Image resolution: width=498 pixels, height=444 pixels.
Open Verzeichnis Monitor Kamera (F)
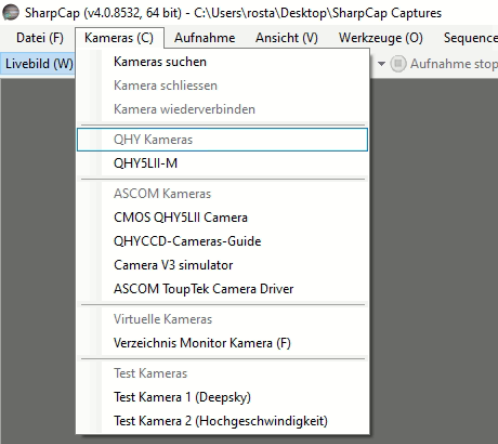(x=222, y=343)
